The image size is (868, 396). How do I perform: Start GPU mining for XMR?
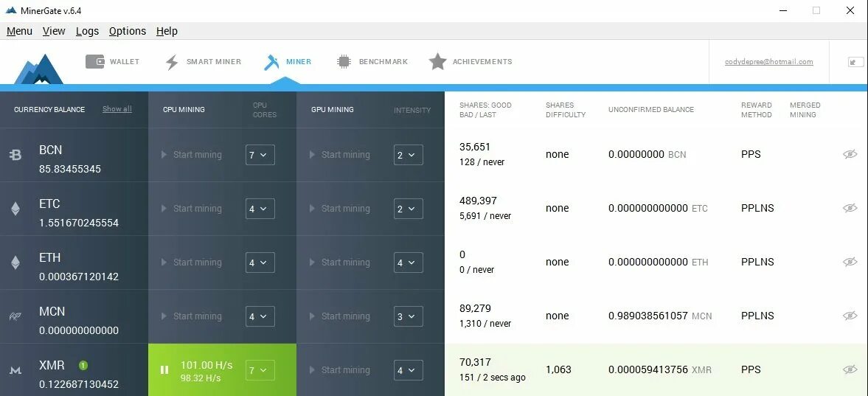(x=340, y=370)
